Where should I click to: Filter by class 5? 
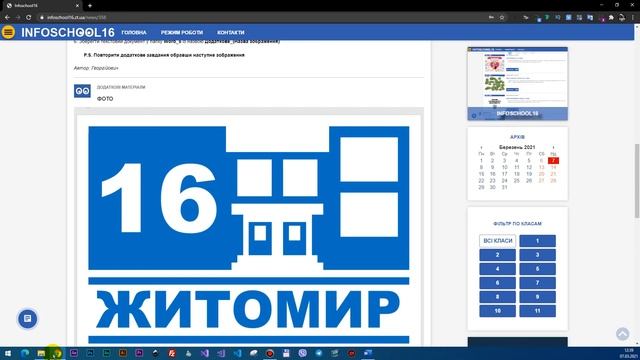point(537,269)
